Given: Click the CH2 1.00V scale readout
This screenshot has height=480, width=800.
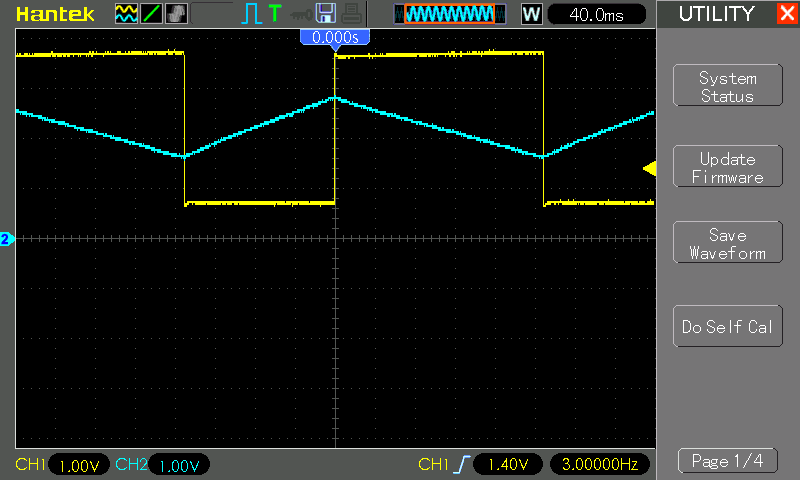Looking at the screenshot, I should coord(179,465).
